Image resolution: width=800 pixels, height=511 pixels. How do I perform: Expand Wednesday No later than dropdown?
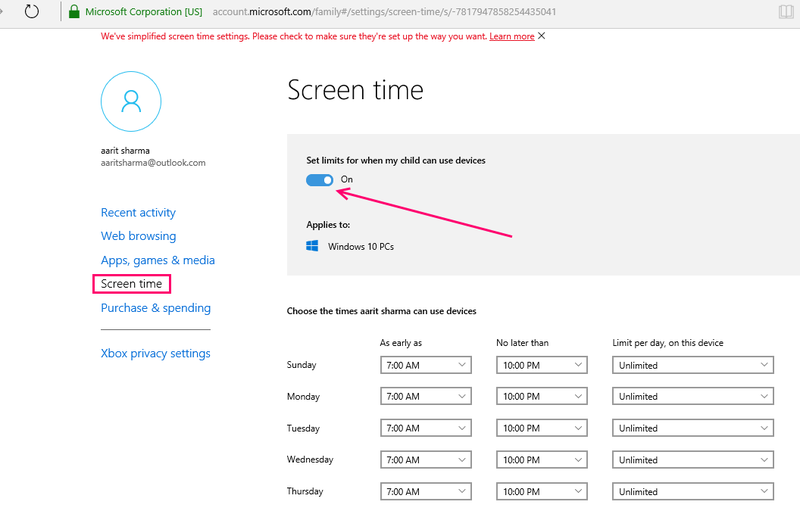click(x=542, y=459)
